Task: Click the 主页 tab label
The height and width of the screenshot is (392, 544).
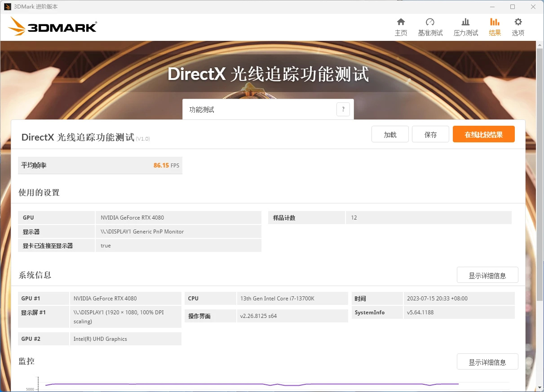Action: click(x=401, y=33)
